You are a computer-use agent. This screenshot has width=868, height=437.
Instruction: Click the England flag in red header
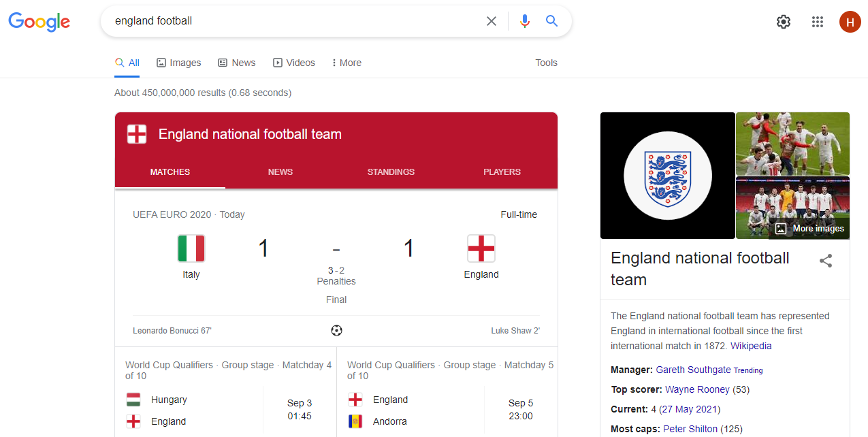pos(137,134)
